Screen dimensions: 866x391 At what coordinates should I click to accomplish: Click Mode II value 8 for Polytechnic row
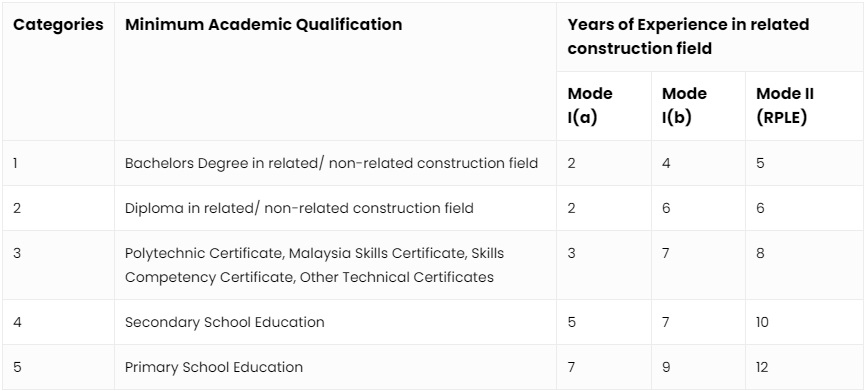coord(761,253)
